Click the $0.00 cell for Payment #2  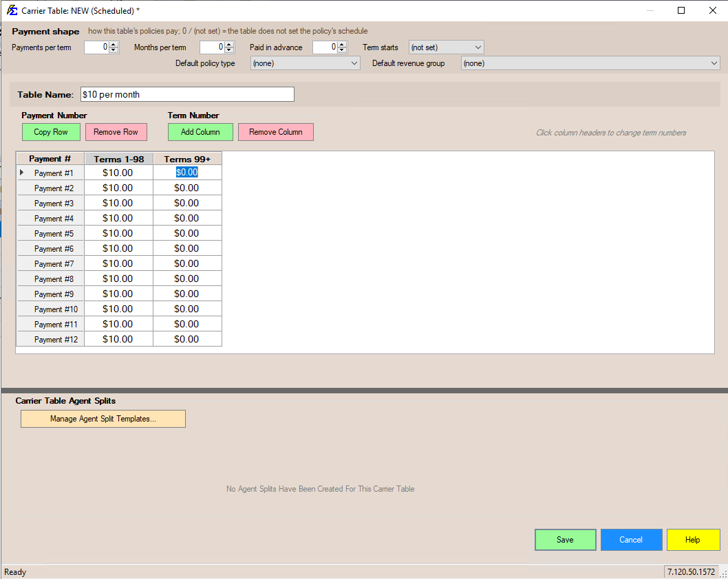(187, 188)
